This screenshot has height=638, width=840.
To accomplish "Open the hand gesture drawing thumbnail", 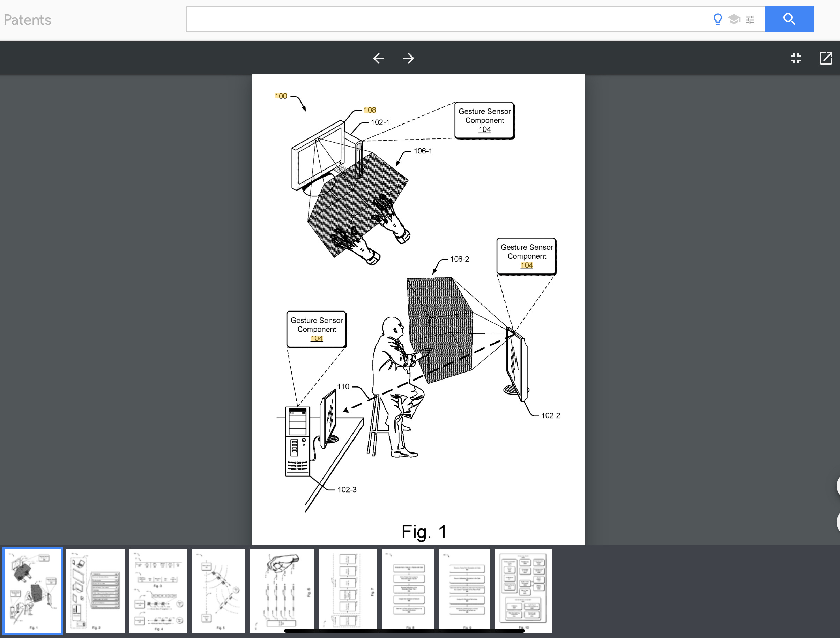I will [282, 591].
